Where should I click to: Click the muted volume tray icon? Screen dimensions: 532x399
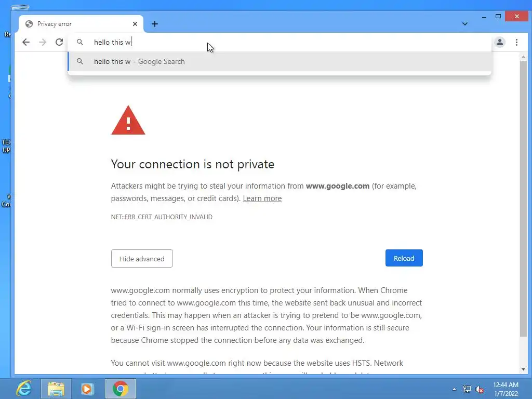[x=480, y=390]
